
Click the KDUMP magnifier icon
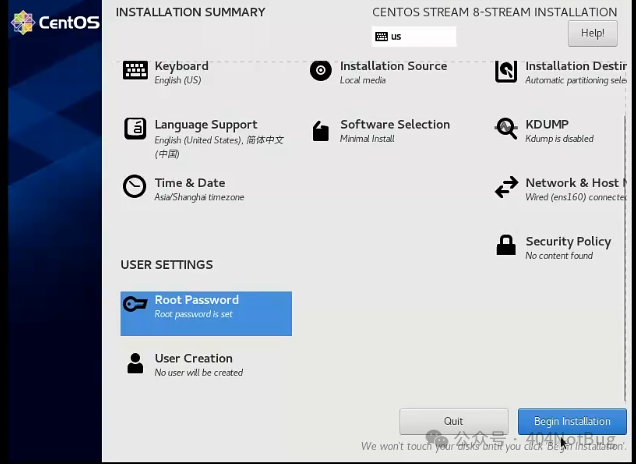coord(507,129)
